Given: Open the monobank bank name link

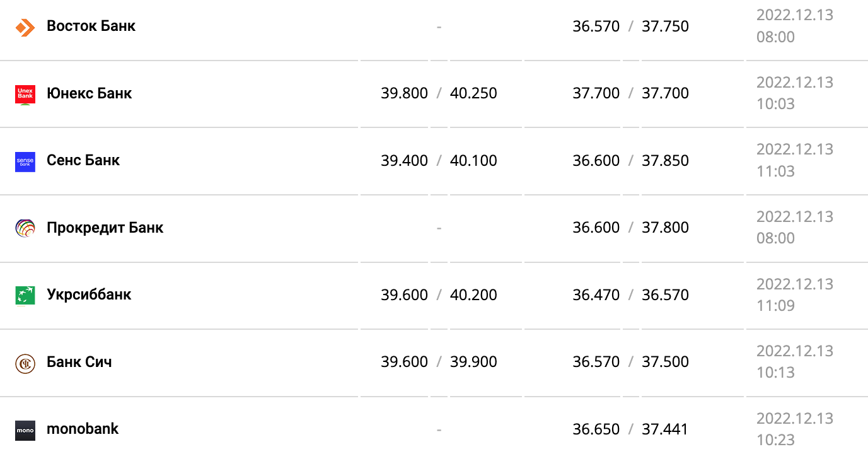Looking at the screenshot, I should point(82,429).
